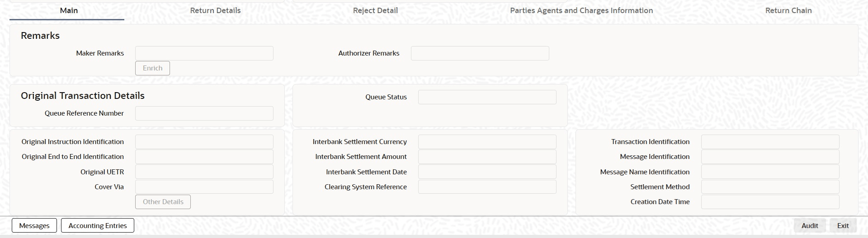Open the Reject Detail tab
Viewport: 868px width, 238px height.
[x=375, y=10]
